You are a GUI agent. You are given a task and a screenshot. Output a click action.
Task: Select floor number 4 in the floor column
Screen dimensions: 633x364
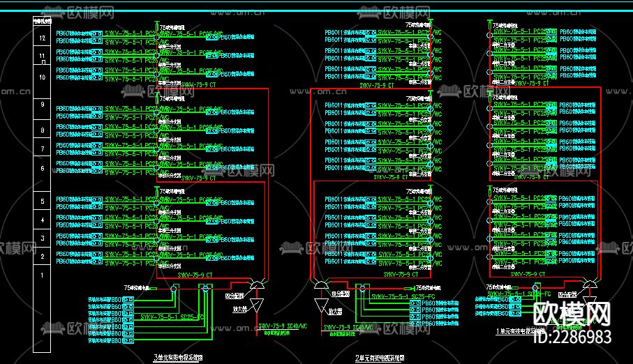pyautogui.click(x=43, y=220)
